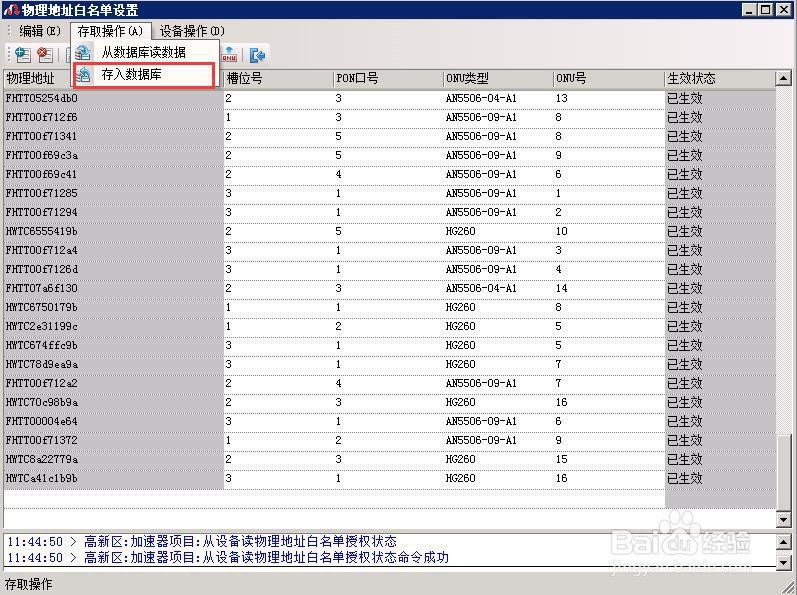
Task: Click the add whitelist entry toolbar icon
Action: click(x=23, y=54)
